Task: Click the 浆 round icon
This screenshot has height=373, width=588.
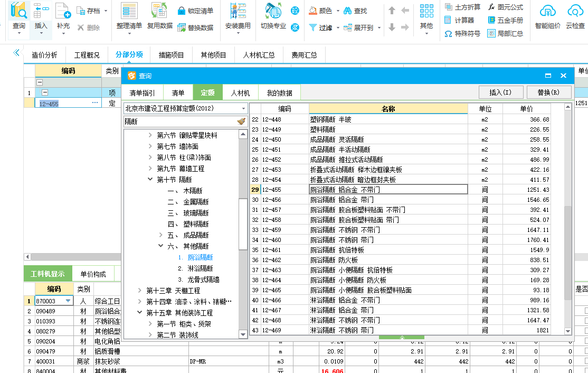Action: coord(295,27)
